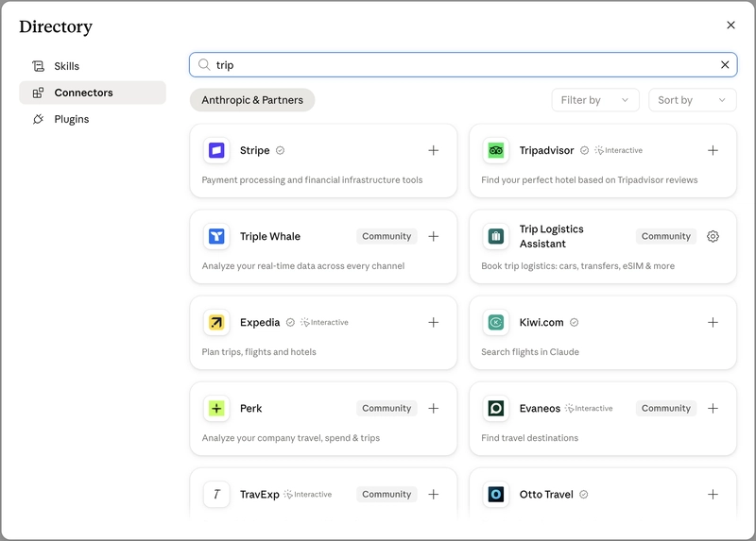Click the Evaneos logo icon
The height and width of the screenshot is (541, 756).
[x=495, y=408]
